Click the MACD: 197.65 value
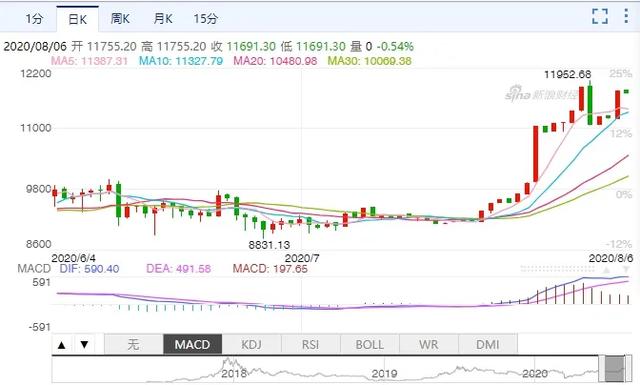The height and width of the screenshot is (385, 640). [x=270, y=269]
